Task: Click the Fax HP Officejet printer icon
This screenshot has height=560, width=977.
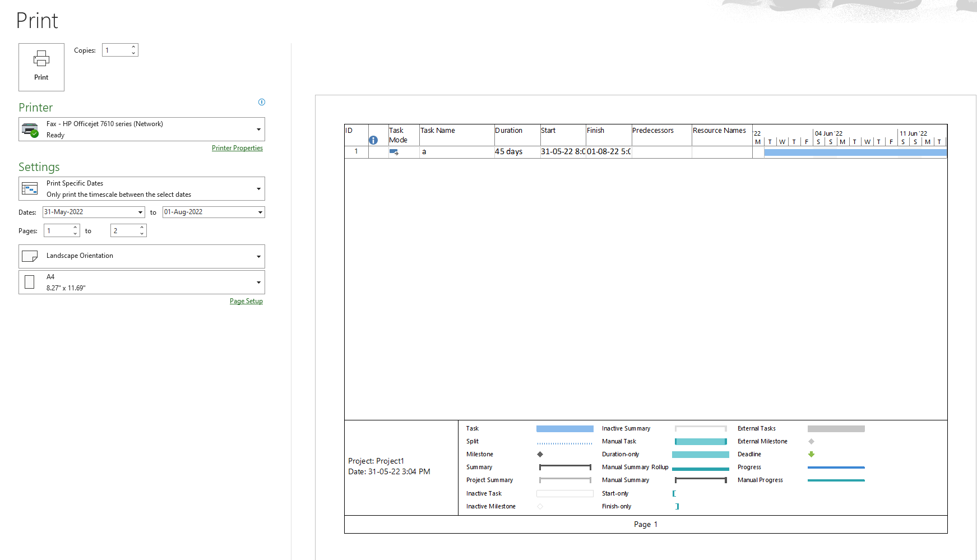Action: click(30, 130)
